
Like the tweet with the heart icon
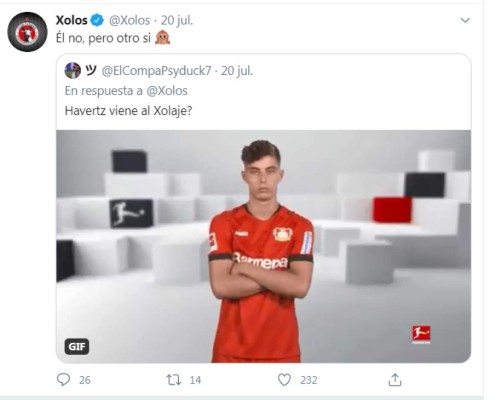click(284, 380)
